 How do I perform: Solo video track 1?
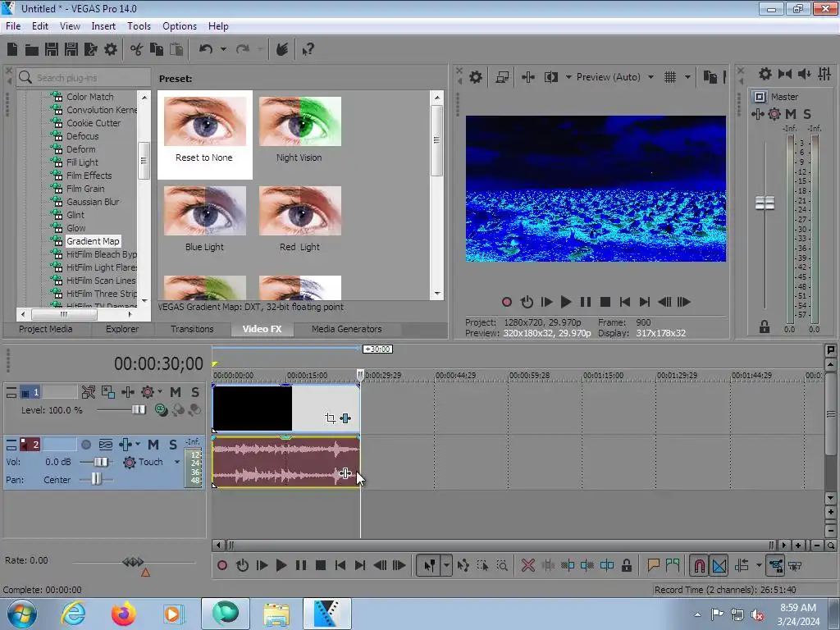click(195, 392)
